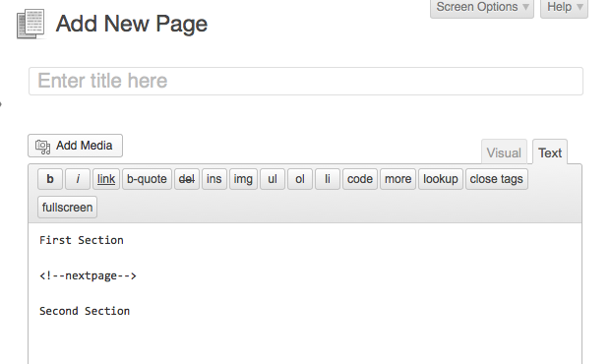
Task: Wrap selection with code button
Action: [x=360, y=179]
